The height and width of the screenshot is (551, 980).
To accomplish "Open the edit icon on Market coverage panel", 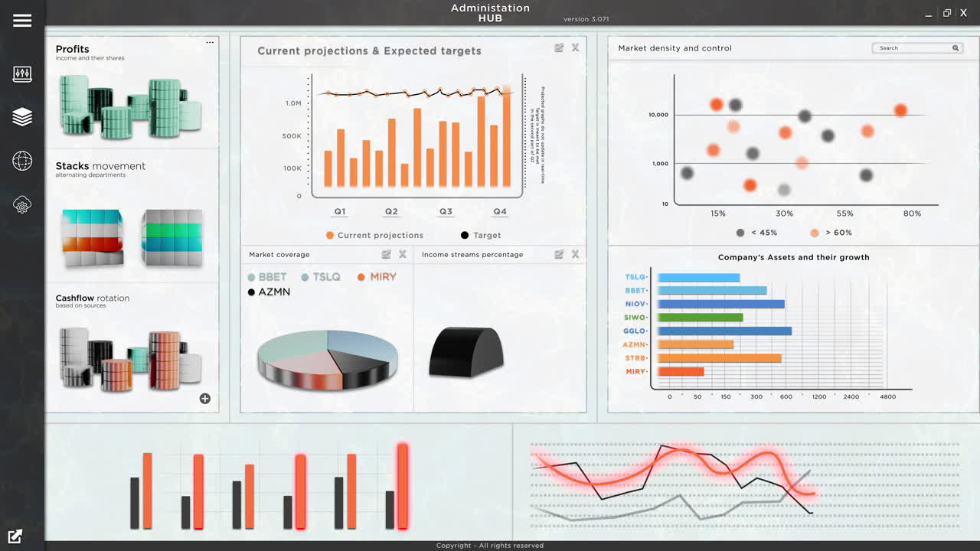I will 387,254.
